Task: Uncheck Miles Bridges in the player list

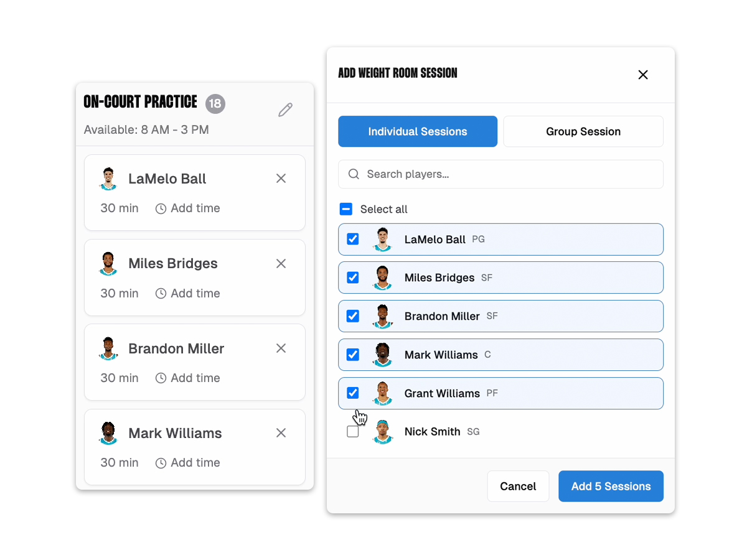Action: pos(353,278)
